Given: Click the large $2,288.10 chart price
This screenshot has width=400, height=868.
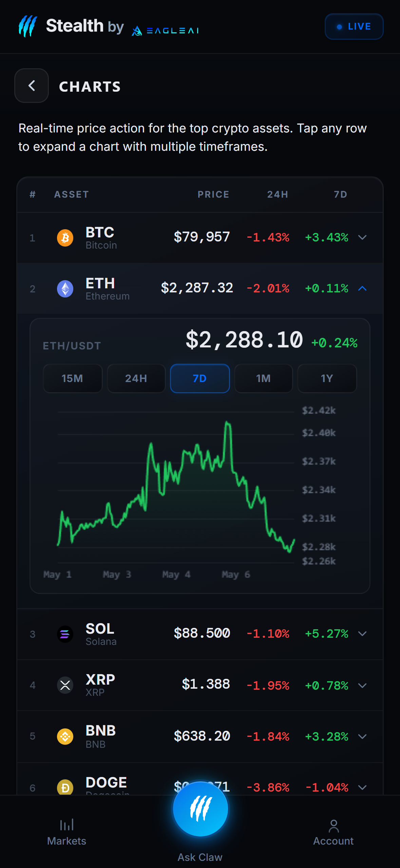Looking at the screenshot, I should (x=244, y=340).
